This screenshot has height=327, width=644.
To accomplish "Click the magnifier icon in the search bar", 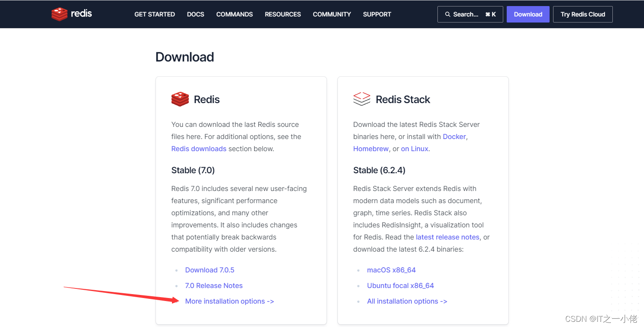I will [447, 14].
